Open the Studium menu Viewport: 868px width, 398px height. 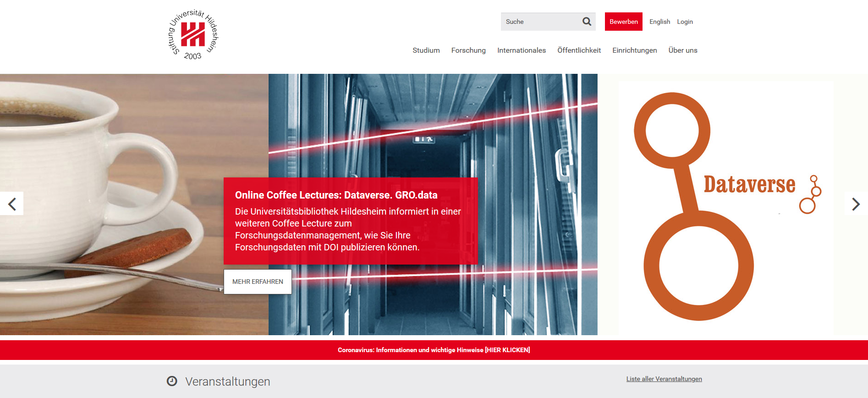tap(426, 50)
